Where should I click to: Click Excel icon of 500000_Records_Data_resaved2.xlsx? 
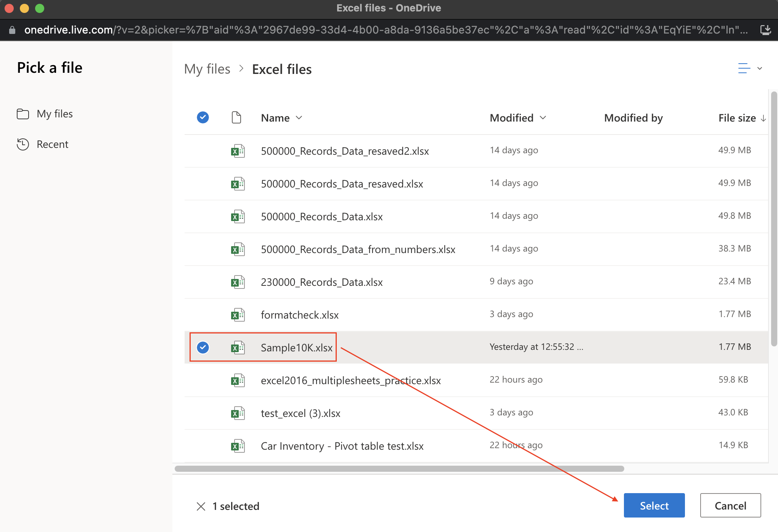[238, 151]
